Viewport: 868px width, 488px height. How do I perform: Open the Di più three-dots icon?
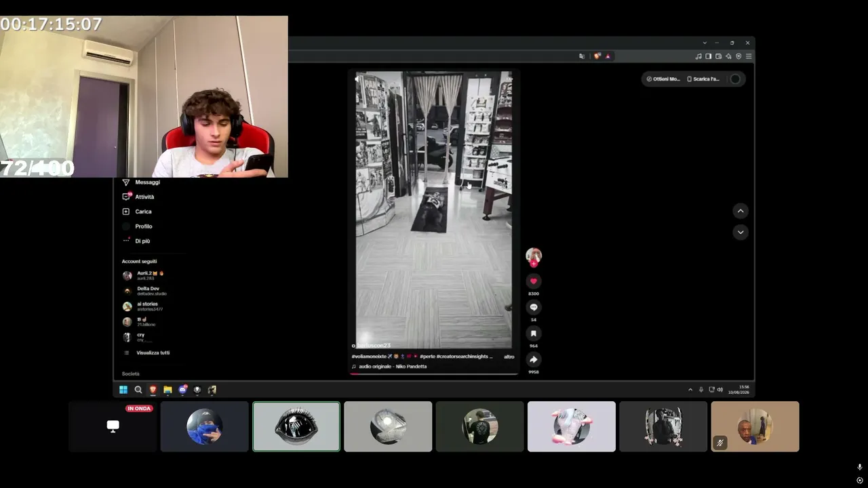(125, 241)
